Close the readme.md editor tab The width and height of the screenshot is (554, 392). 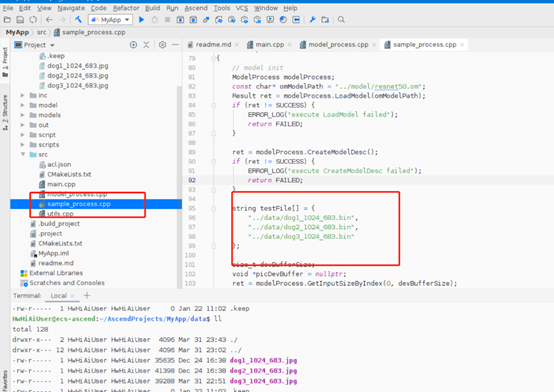click(237, 45)
